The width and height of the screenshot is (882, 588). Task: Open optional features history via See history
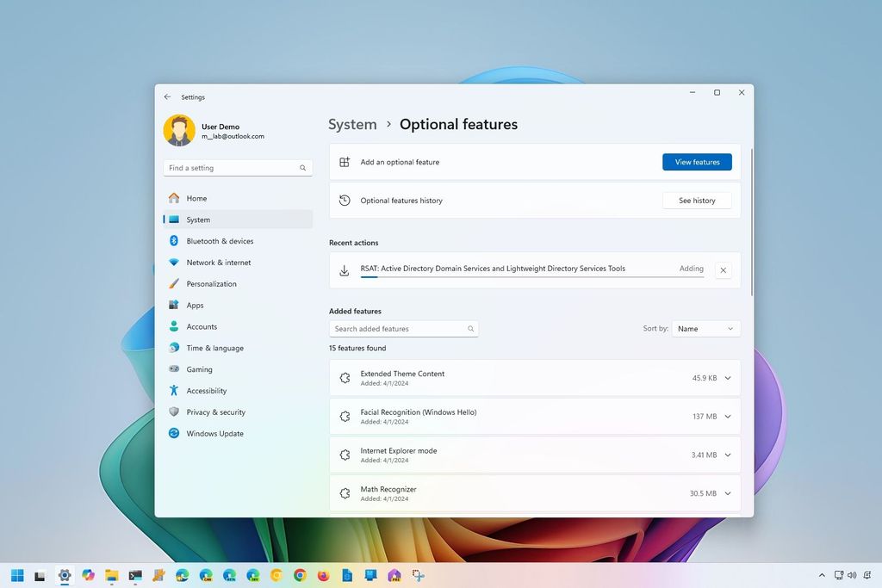(697, 200)
